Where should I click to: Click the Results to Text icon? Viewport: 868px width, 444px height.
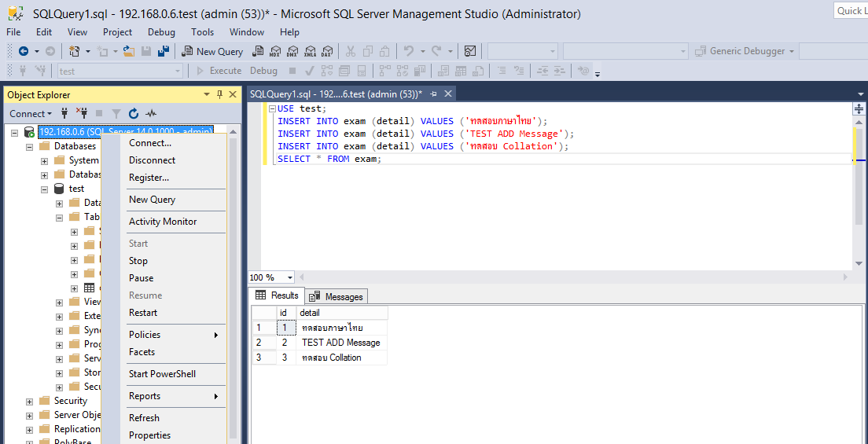pos(443,71)
